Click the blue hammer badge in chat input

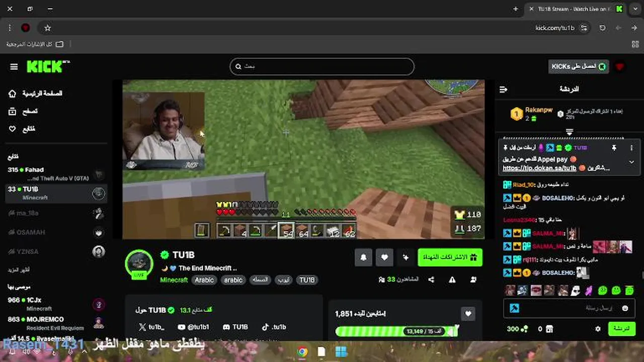[514, 308]
